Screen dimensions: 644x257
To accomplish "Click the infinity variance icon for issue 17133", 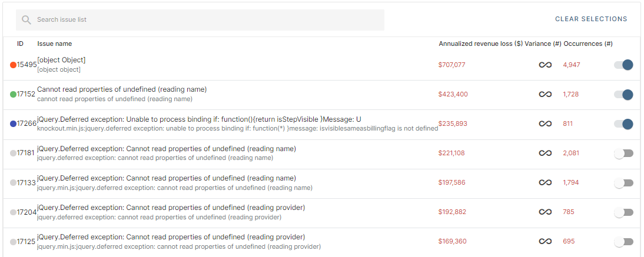I will (545, 183).
